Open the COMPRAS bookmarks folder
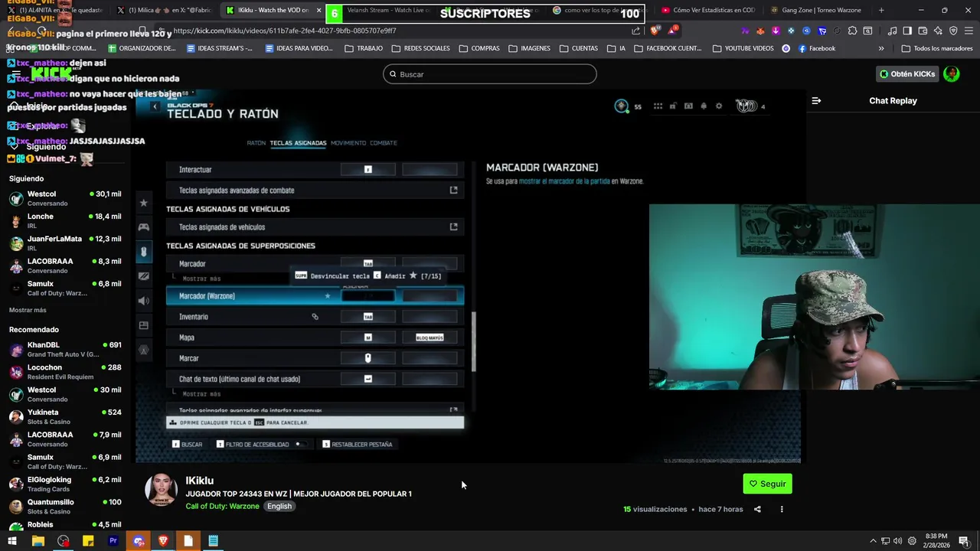980x551 pixels. pos(479,48)
